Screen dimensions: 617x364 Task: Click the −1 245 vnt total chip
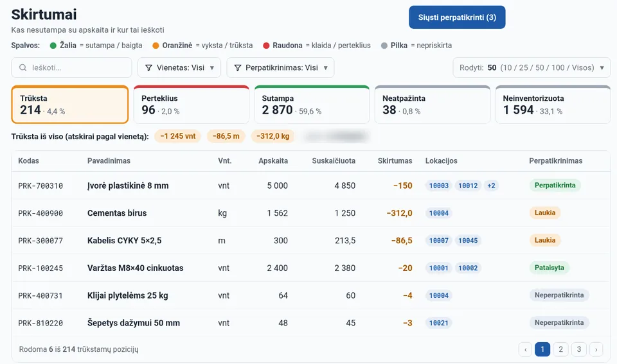178,136
